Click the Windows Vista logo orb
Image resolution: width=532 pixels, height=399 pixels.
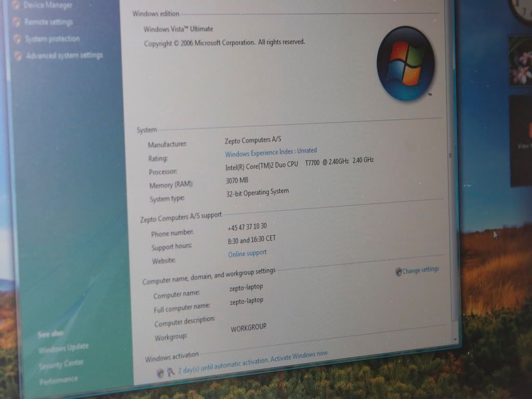406,63
